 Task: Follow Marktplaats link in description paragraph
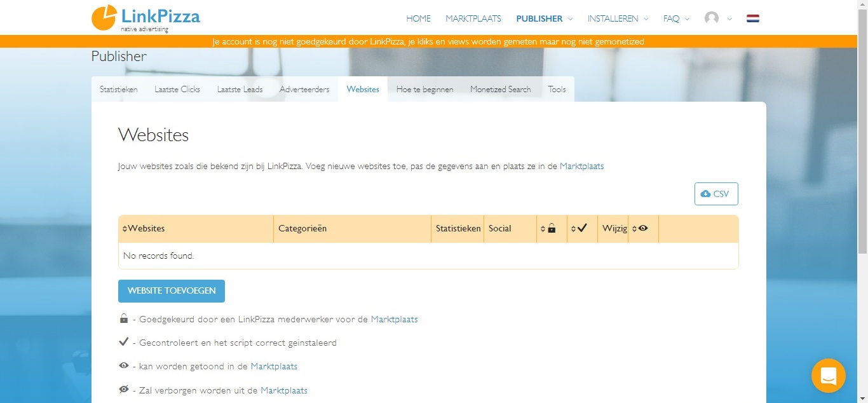582,167
